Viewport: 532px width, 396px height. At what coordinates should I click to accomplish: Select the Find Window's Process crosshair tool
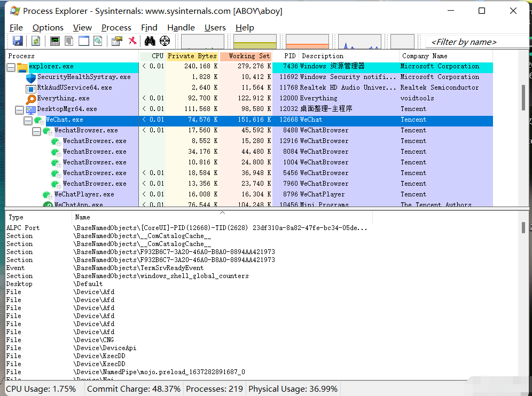click(165, 41)
